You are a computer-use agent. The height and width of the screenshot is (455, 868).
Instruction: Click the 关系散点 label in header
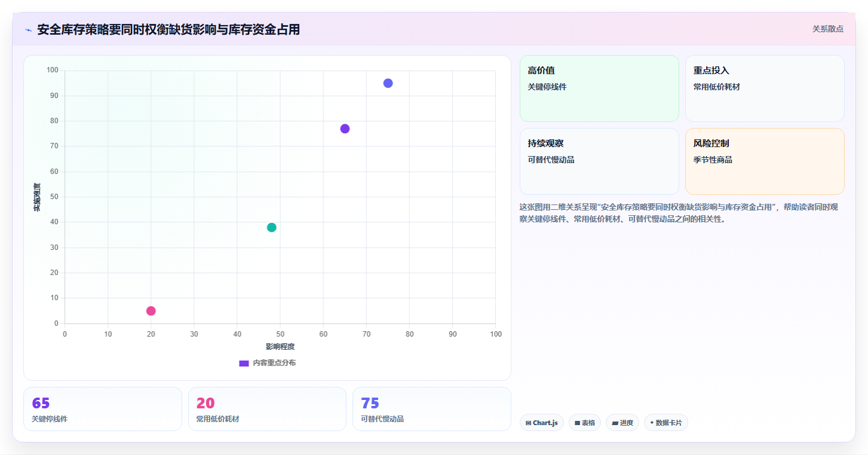(x=827, y=29)
